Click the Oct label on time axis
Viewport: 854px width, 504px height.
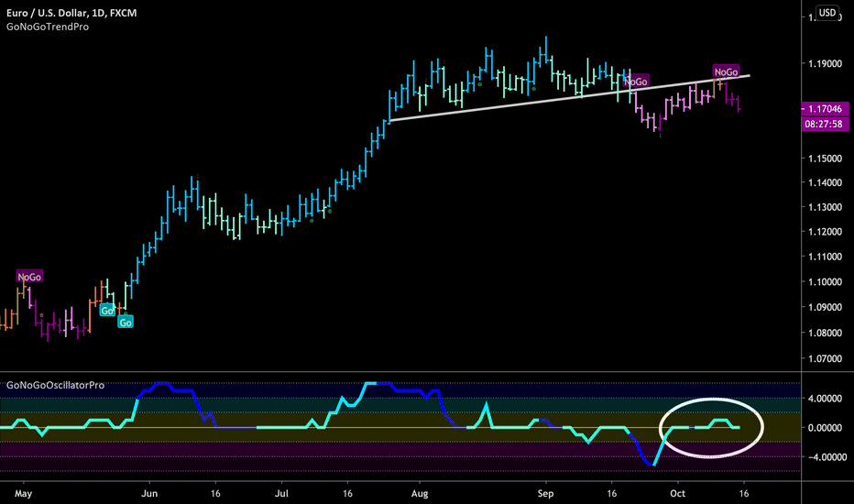click(677, 494)
